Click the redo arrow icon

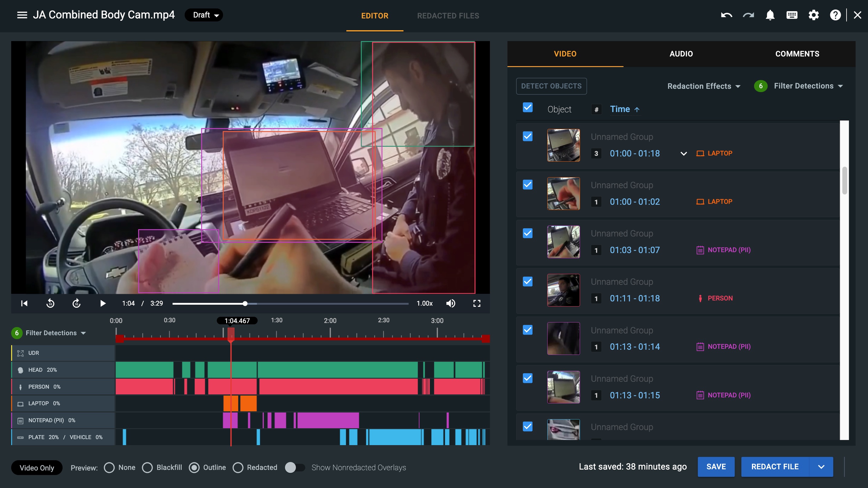click(748, 15)
